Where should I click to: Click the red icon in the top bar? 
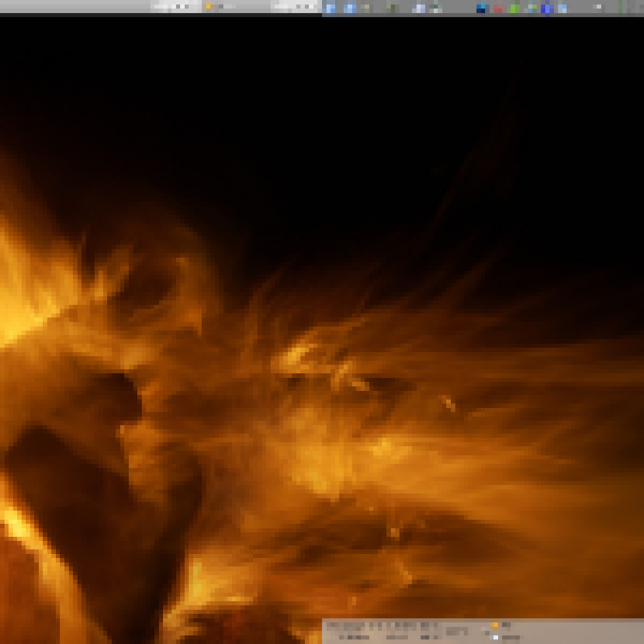pyautogui.click(x=499, y=8)
